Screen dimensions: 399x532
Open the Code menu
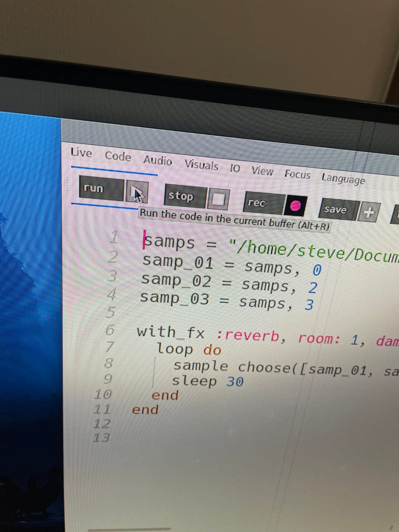(x=118, y=156)
